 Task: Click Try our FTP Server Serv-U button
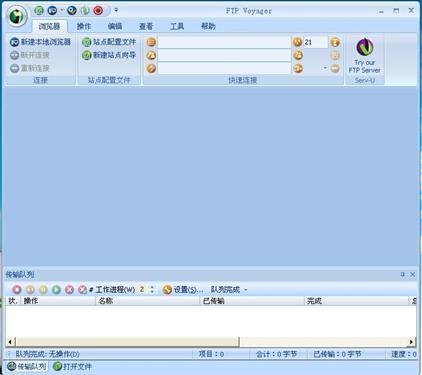click(x=365, y=56)
